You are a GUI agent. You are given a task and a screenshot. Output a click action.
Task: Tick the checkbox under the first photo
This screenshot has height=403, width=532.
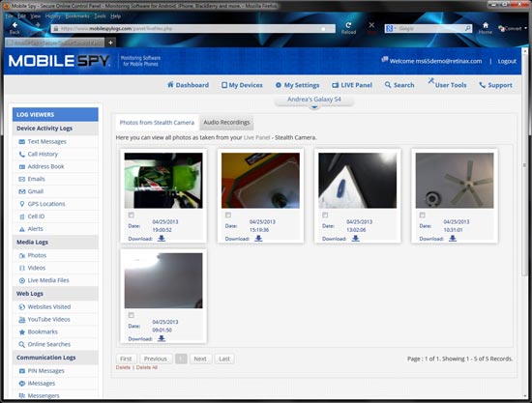132,215
